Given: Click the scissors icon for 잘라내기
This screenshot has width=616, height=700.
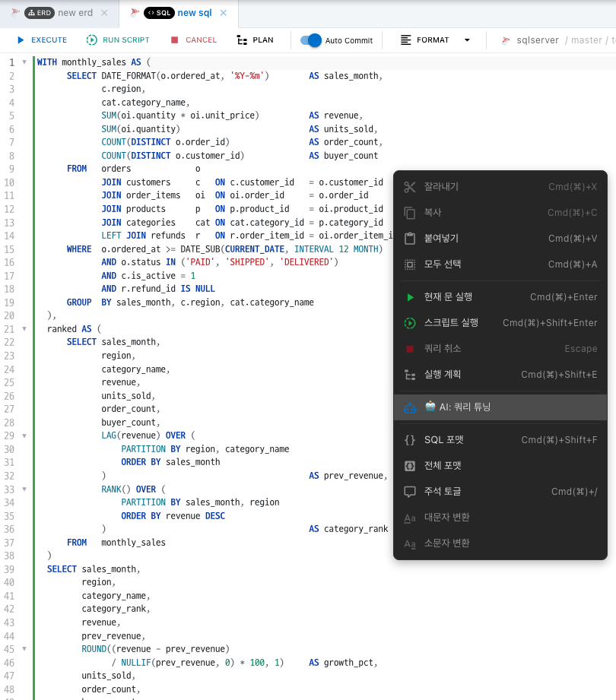Looking at the screenshot, I should (x=410, y=187).
